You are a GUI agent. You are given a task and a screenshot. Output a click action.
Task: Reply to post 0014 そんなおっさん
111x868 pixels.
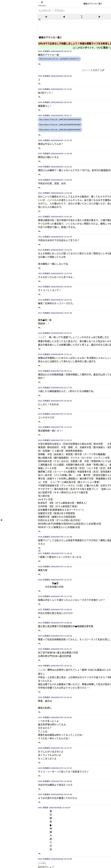pyautogui.click(x=39, y=281)
